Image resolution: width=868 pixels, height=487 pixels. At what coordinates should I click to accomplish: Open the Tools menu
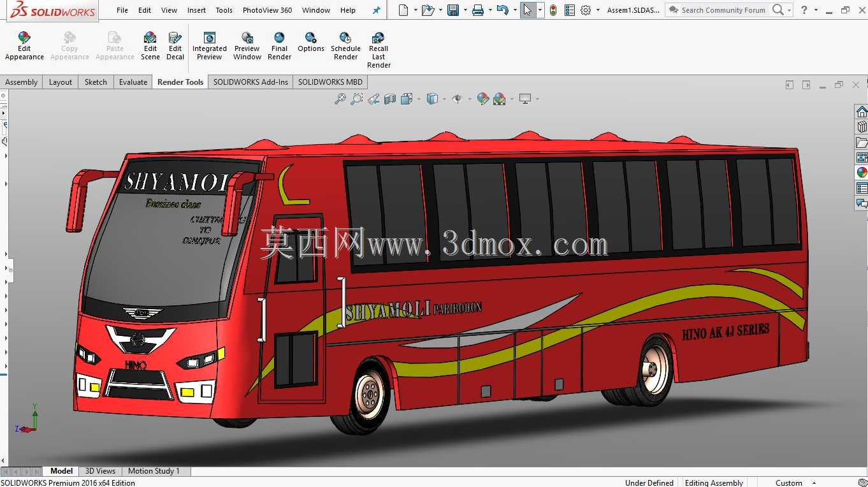tap(224, 10)
